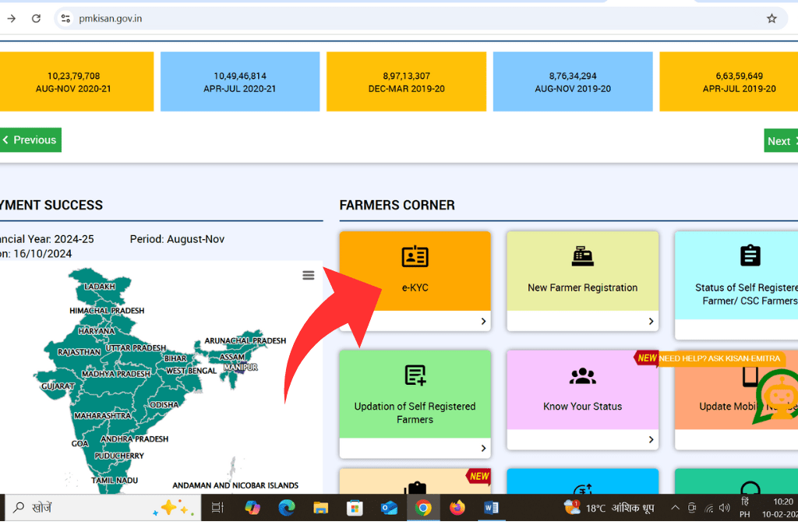Click the Windows search box labeled खोजें
The height and width of the screenshot is (532, 798).
point(103,508)
